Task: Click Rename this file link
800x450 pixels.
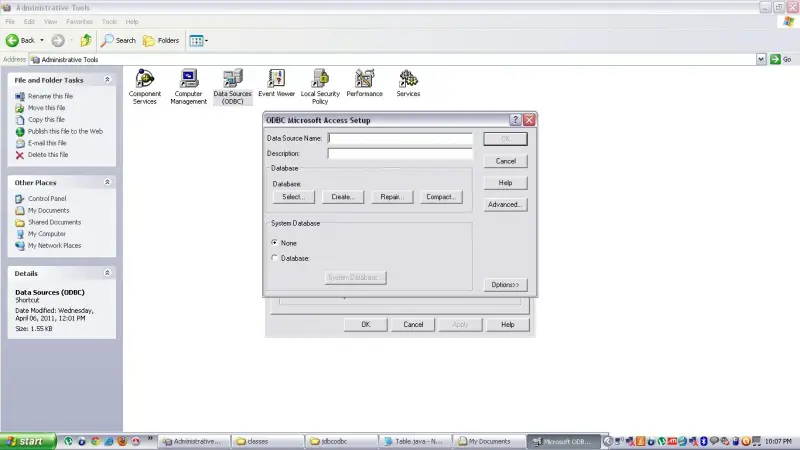Action: pos(50,96)
